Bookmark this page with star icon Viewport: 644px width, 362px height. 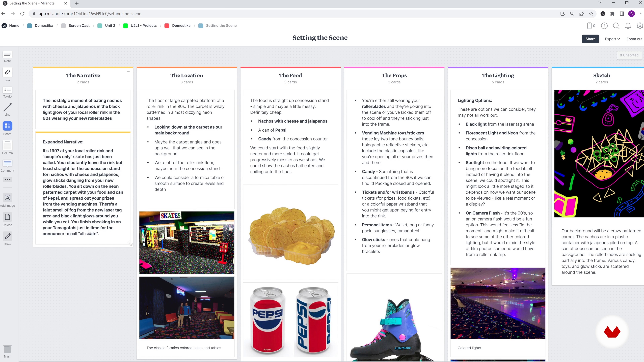[x=591, y=14]
